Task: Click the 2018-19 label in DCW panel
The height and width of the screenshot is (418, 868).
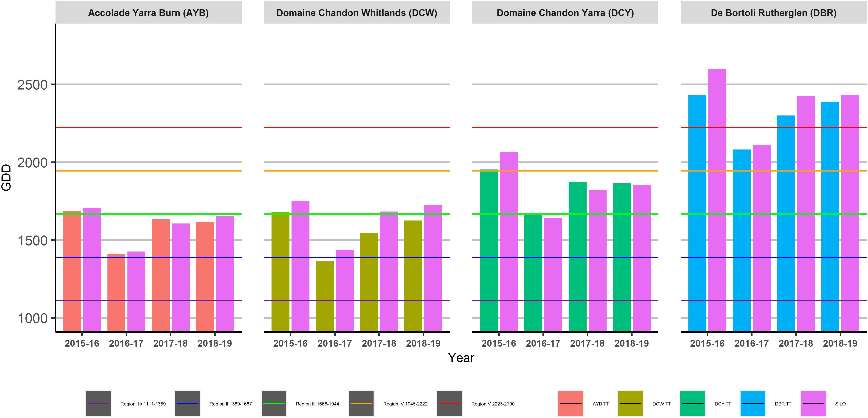Action: point(423,343)
